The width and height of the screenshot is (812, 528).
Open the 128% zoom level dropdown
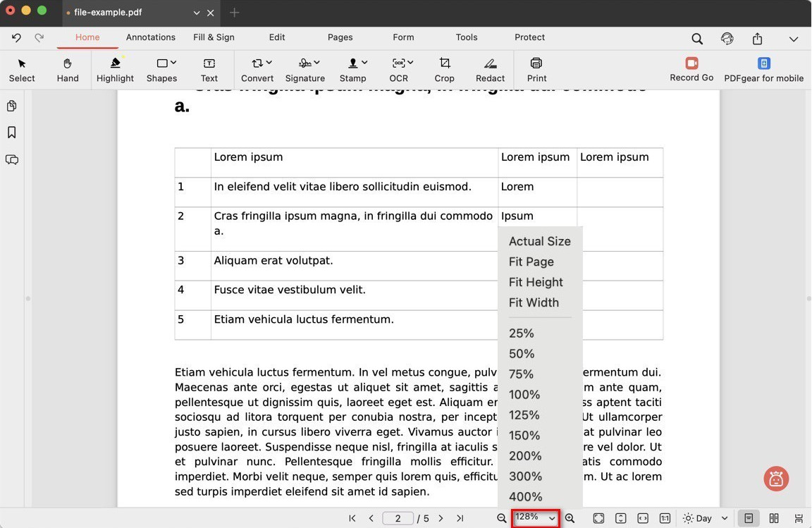coord(536,518)
